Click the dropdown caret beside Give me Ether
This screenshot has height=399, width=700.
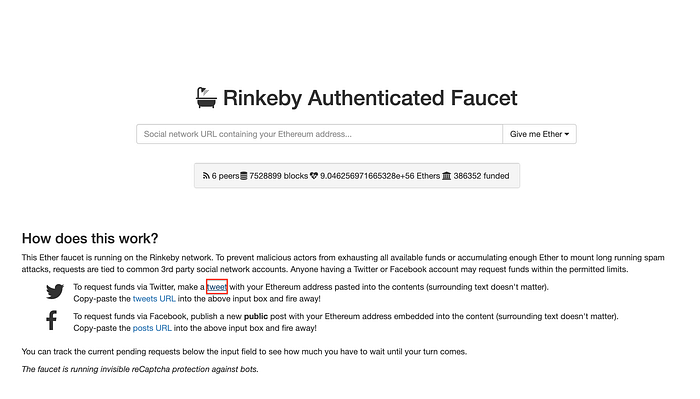567,134
